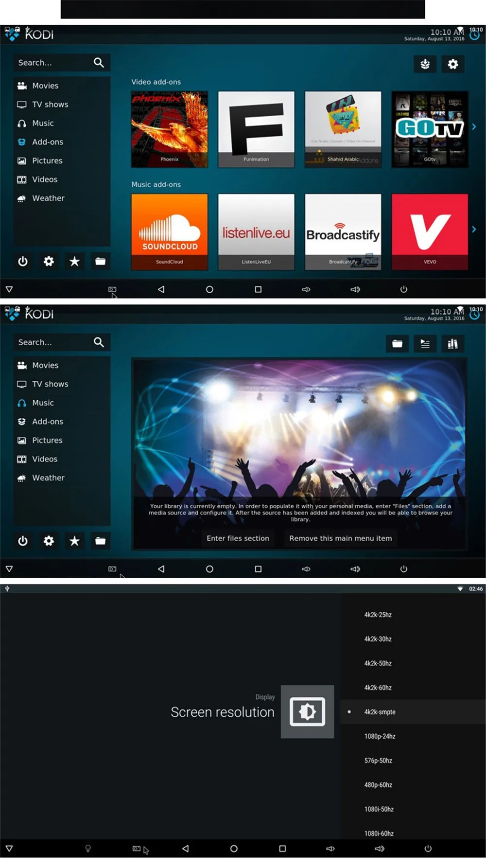
Task: Open the playlists icon above the concert image
Action: (x=425, y=344)
